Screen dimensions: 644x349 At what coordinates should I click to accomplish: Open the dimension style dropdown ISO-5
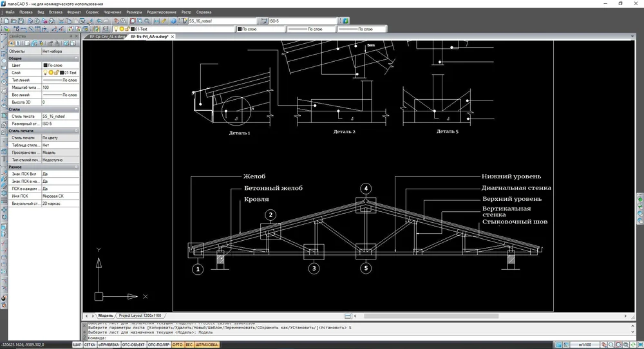click(302, 21)
